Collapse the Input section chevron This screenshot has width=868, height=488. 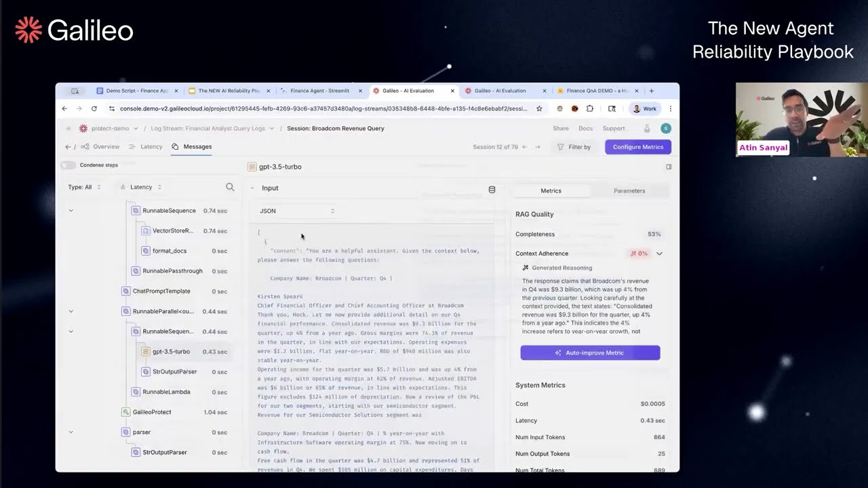coord(252,188)
